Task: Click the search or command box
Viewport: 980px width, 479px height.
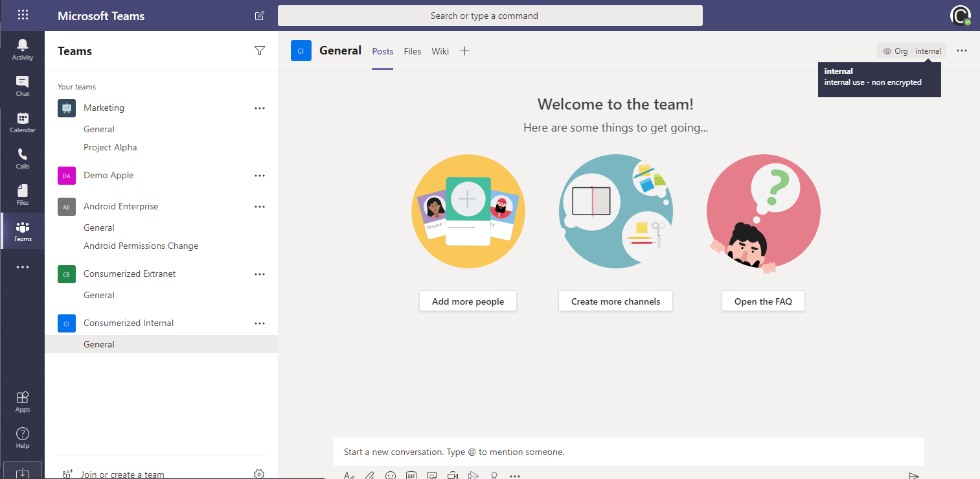Action: (490, 16)
